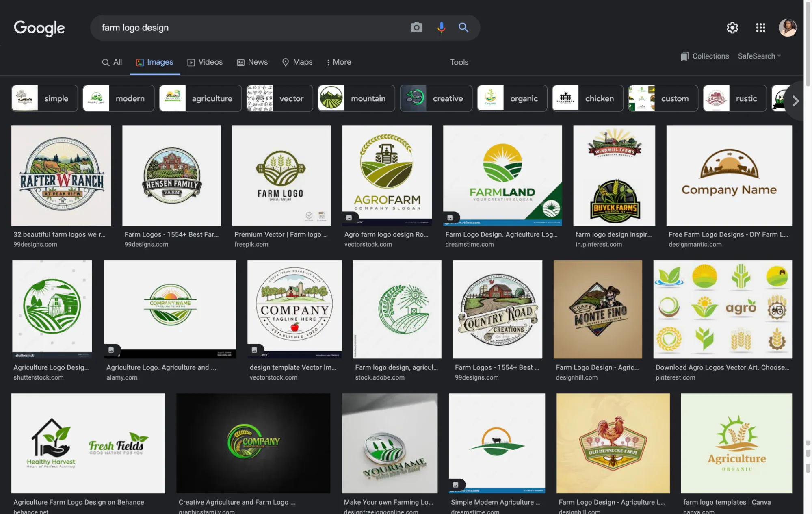Start voice search with microphone icon
The height and width of the screenshot is (514, 812).
click(x=441, y=28)
